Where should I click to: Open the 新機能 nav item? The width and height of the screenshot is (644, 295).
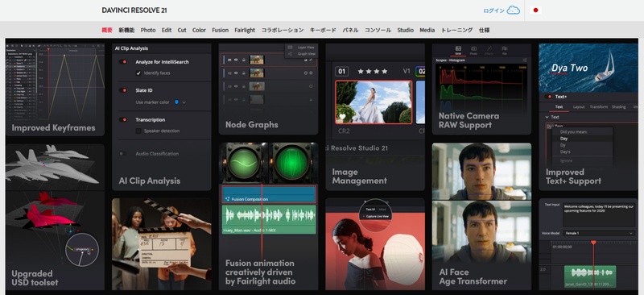coord(126,30)
